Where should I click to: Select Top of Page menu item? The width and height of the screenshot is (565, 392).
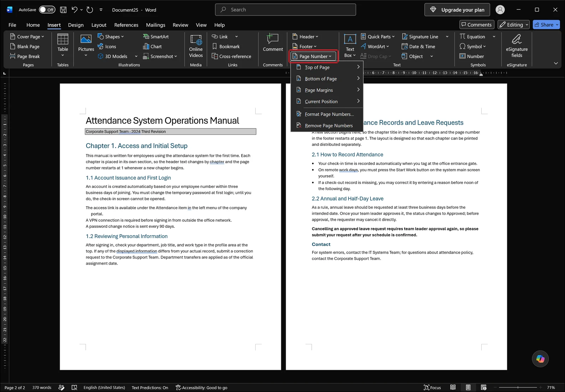(327, 67)
